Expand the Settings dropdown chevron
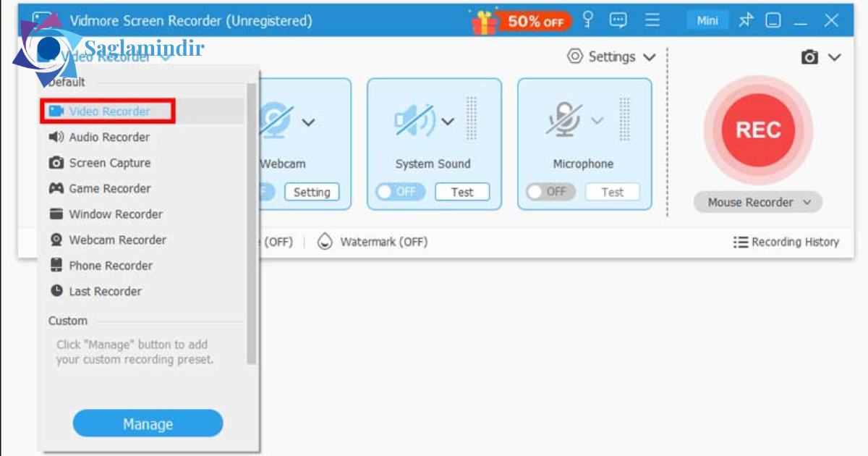 [x=649, y=57]
